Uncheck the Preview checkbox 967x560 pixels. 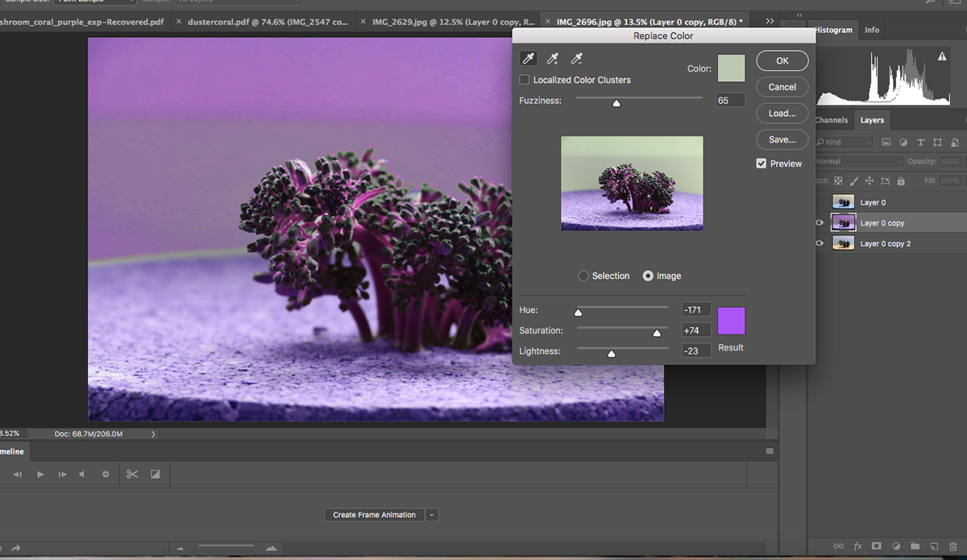762,164
